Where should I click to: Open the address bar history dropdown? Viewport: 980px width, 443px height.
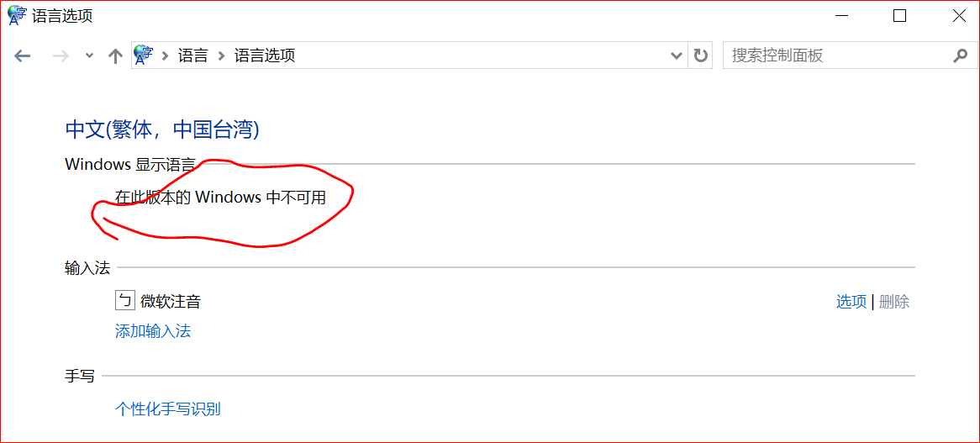pos(677,56)
